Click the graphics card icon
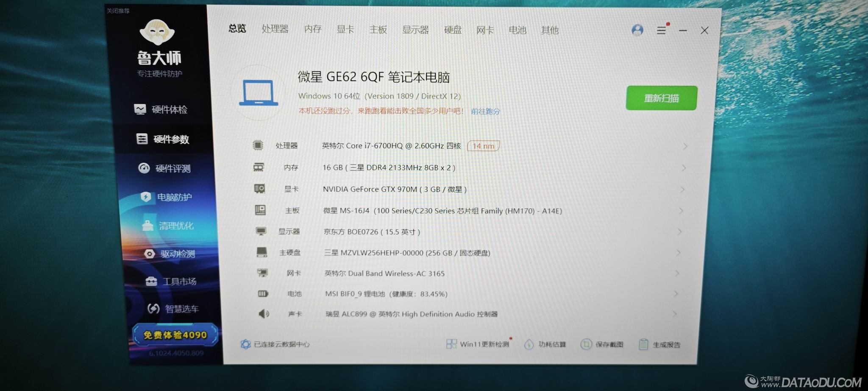 click(259, 188)
